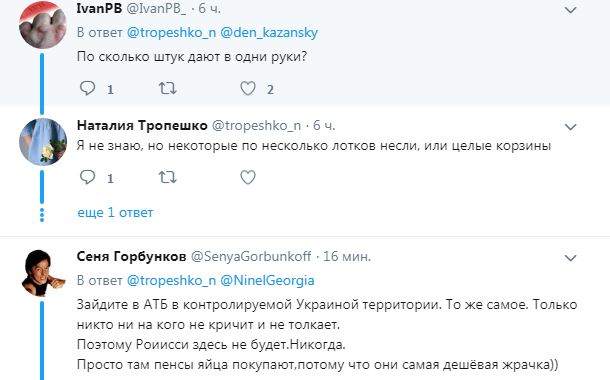Retweet Наталия Тропешко's tweet
The width and height of the screenshot is (610, 380).
(x=168, y=177)
